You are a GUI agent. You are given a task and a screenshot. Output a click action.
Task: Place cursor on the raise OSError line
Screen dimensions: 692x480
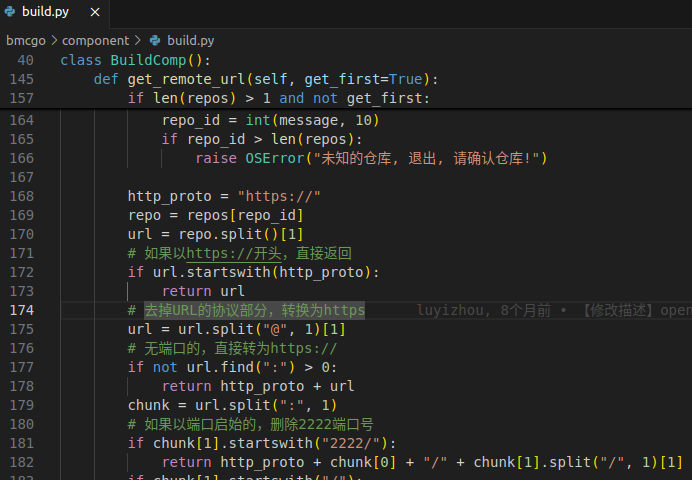click(370, 158)
